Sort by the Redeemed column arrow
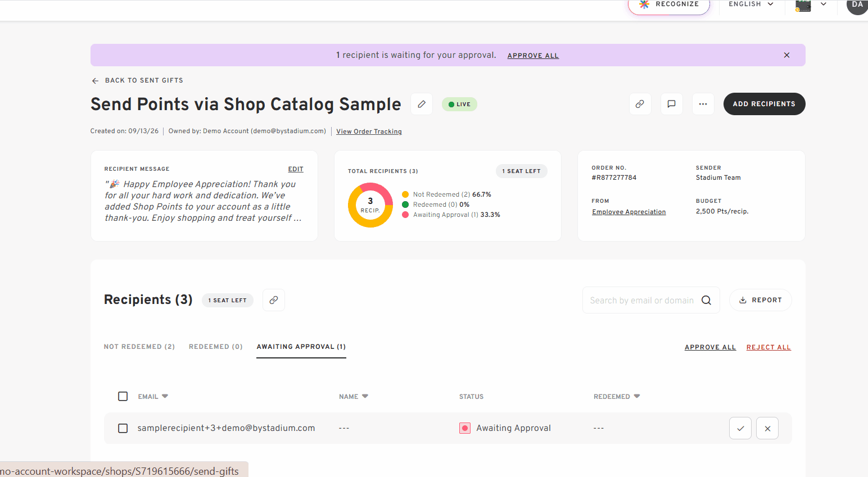Screen dimensions: 868x477 (637, 396)
